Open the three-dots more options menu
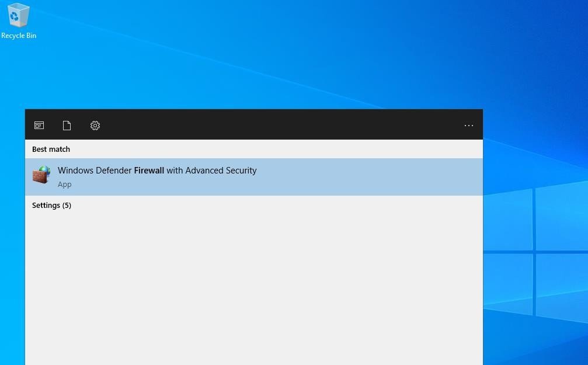 point(469,126)
